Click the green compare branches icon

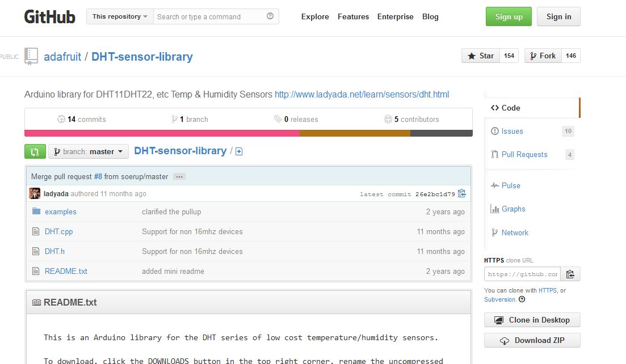[35, 151]
